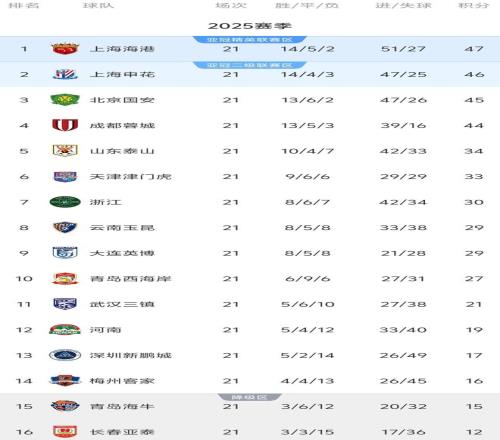Screen dimensions: 500x440
Task: Open the 青岛西海岸 team row
Action: click(x=250, y=278)
